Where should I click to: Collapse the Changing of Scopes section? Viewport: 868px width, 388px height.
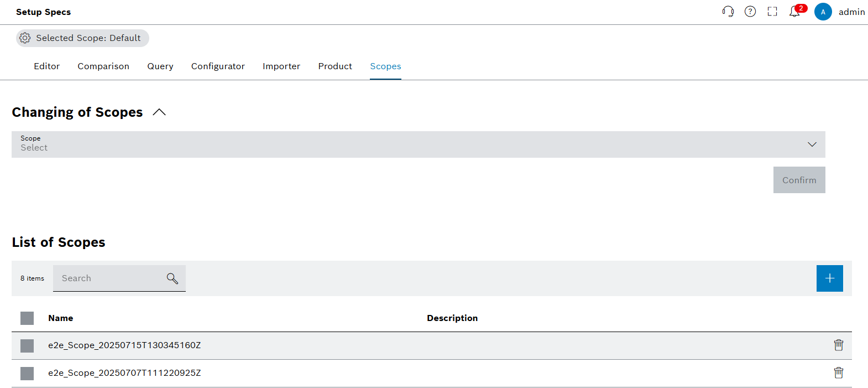point(159,112)
